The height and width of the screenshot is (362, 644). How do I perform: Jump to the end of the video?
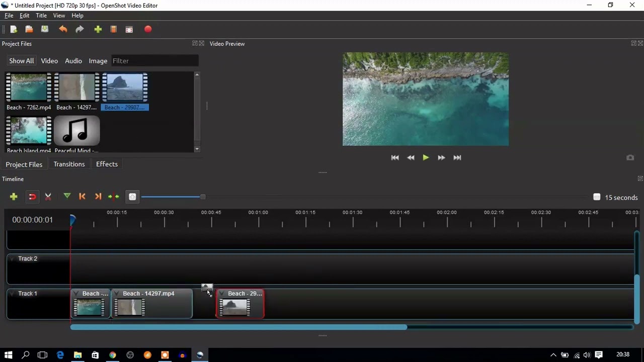[457, 158]
